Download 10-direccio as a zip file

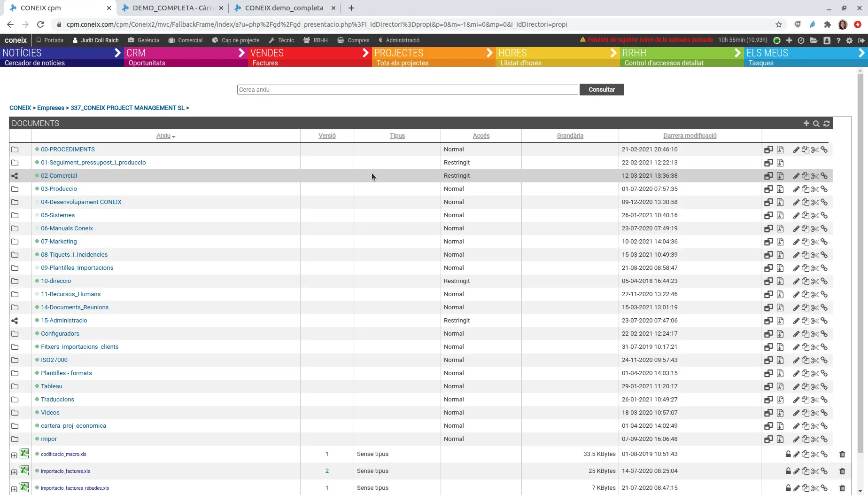point(780,281)
